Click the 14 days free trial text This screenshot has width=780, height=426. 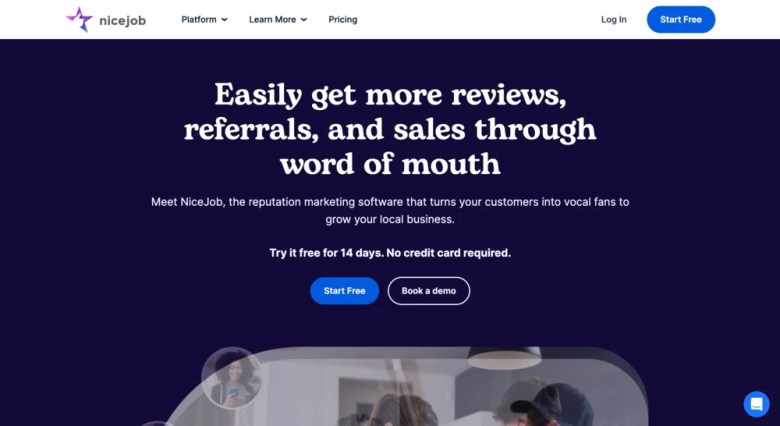pyautogui.click(x=390, y=253)
